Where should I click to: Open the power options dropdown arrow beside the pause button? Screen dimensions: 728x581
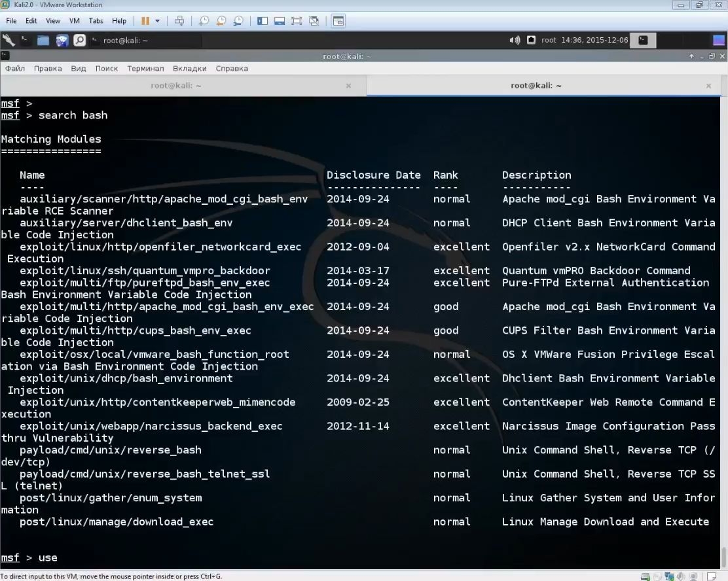coord(157,21)
